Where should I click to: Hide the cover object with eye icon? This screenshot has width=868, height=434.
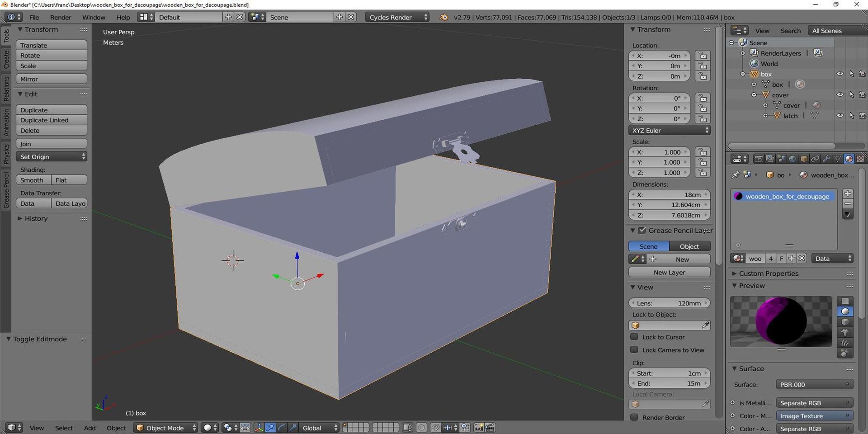(840, 94)
